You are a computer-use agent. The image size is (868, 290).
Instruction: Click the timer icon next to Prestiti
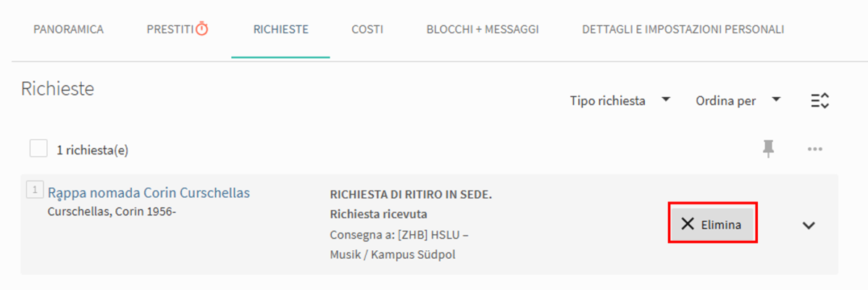(x=202, y=30)
